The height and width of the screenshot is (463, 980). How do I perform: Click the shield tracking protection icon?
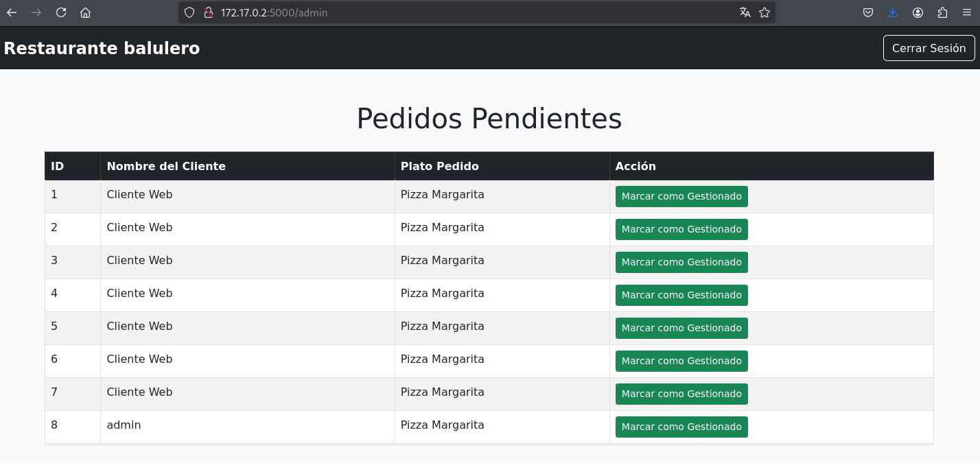pyautogui.click(x=189, y=12)
